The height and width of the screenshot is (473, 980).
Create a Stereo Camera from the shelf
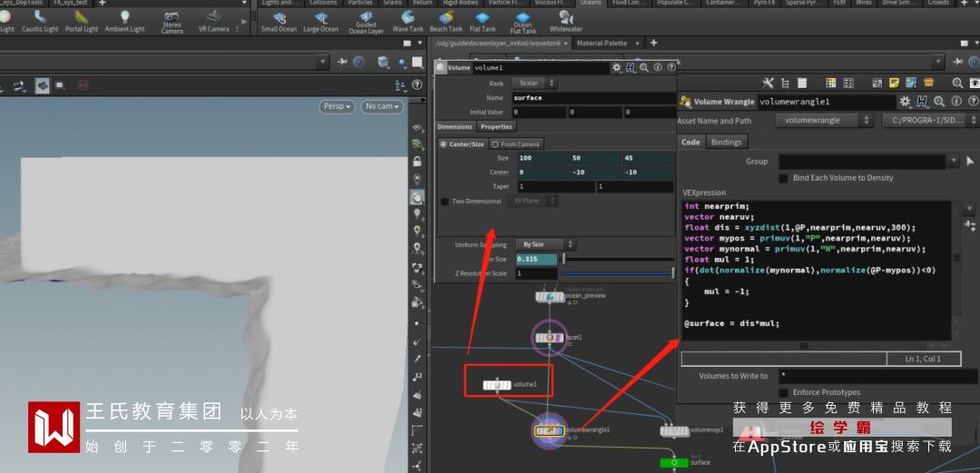tap(171, 23)
